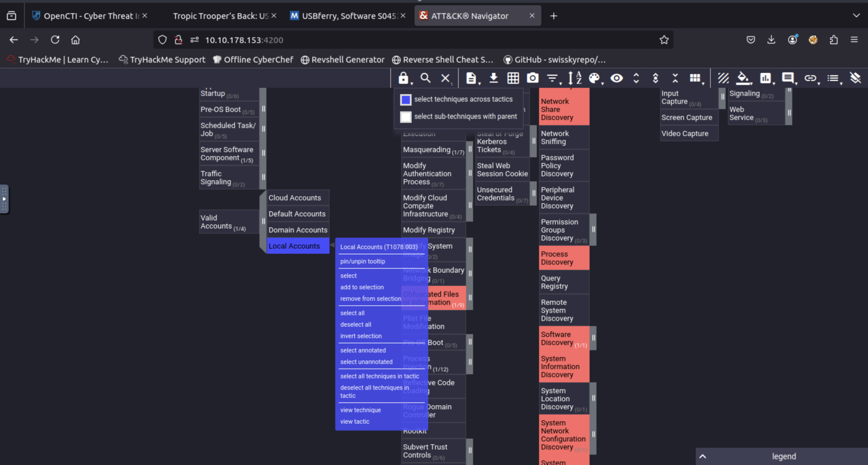Choose pin/unpin tooltip in context menu
This screenshot has width=868, height=465.
coord(362,261)
